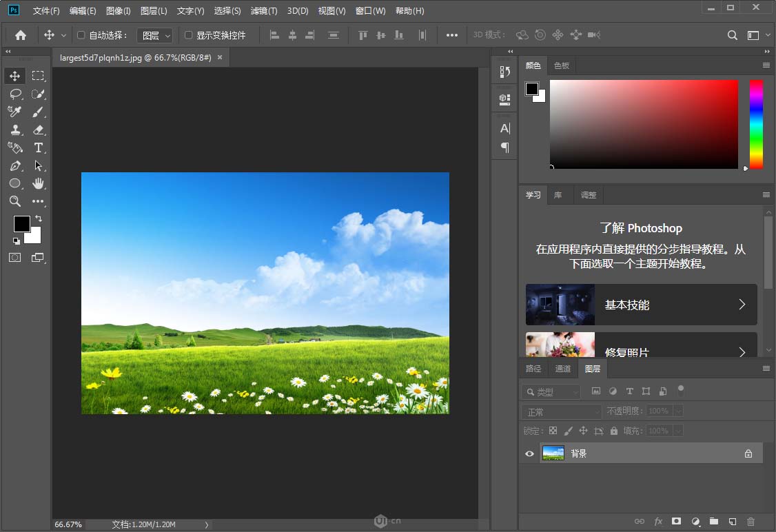Click the Home icon in options bar
776x532 pixels.
coord(21,35)
